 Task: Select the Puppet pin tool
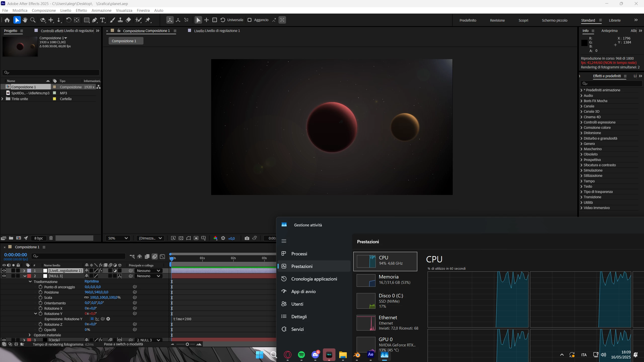tap(148, 20)
